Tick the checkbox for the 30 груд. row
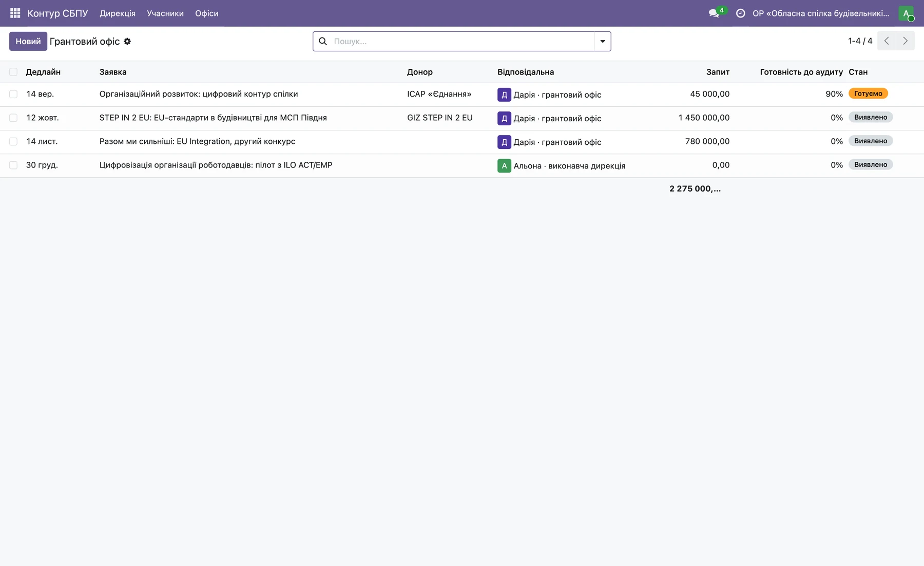Viewport: 924px width, 566px height. pos(13,165)
